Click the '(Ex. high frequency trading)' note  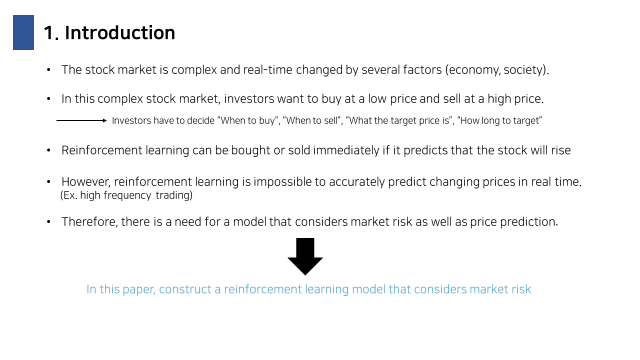127,195
